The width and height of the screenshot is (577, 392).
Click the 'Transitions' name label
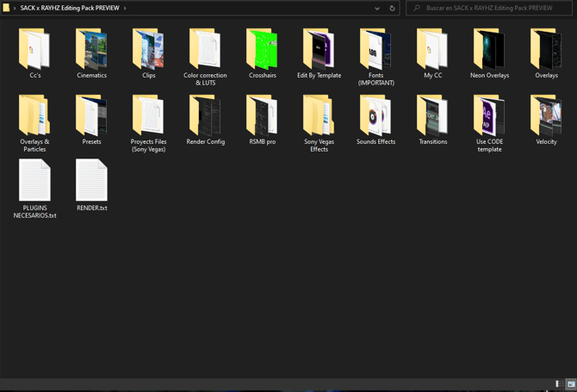(x=432, y=141)
